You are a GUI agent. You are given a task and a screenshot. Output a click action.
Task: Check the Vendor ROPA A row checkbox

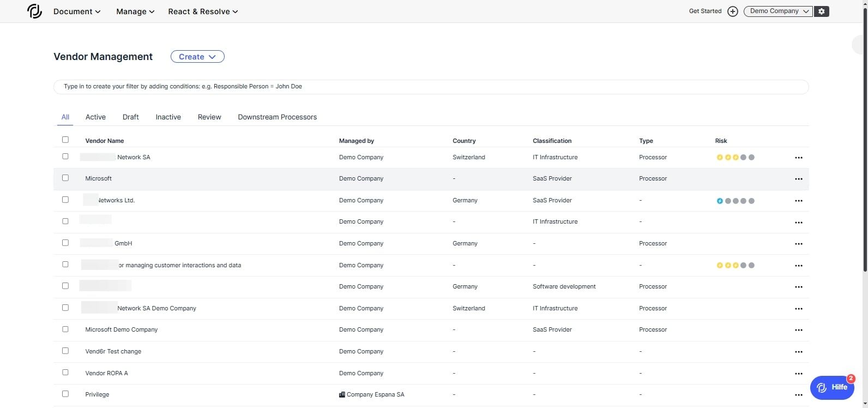click(65, 372)
